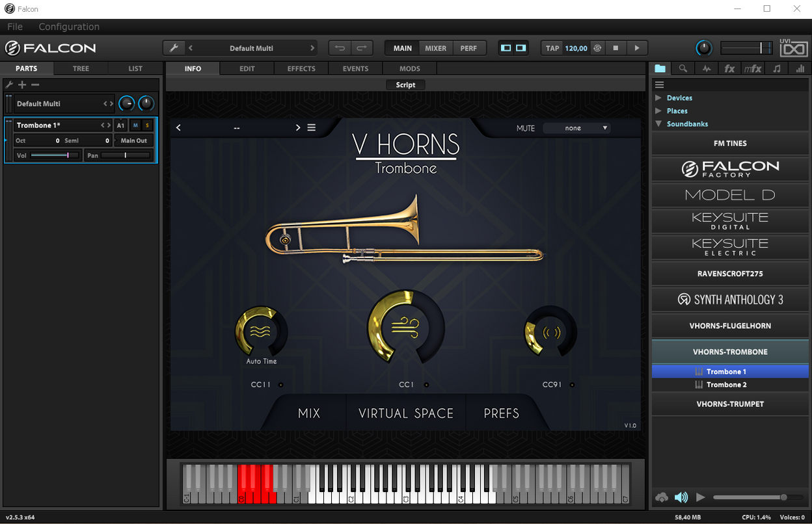Open the PREFS page
The width and height of the screenshot is (812, 524).
point(501,413)
